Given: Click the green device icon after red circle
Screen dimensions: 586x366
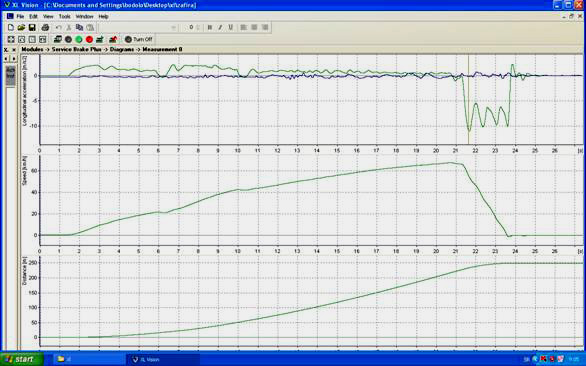Looking at the screenshot, I should [x=100, y=39].
